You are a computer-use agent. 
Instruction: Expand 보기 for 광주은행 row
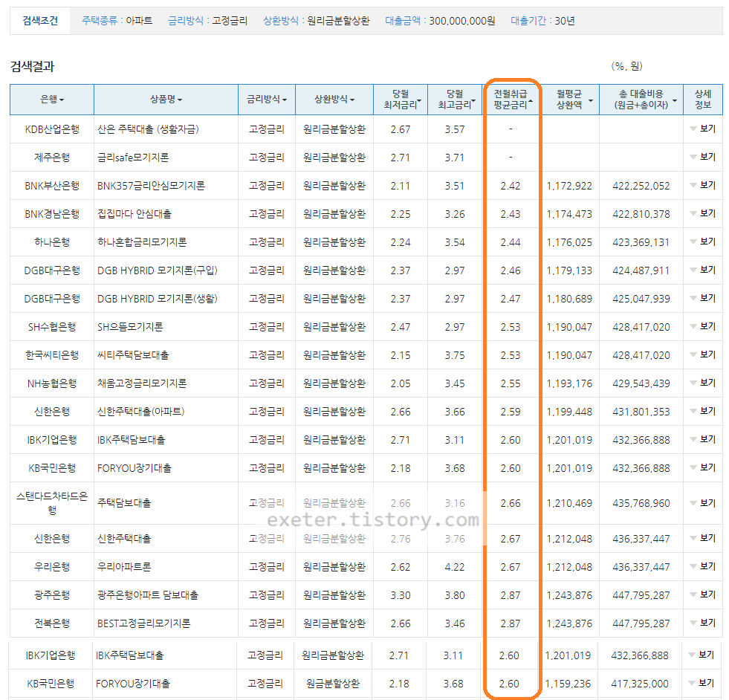(703, 594)
